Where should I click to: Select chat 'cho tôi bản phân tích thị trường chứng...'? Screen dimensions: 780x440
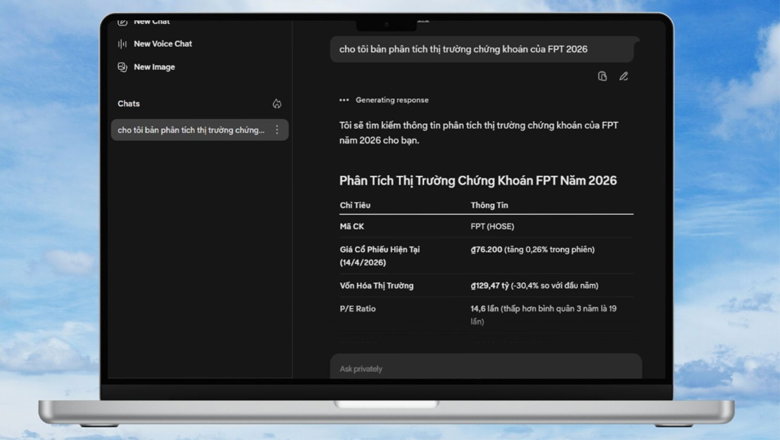(x=199, y=130)
